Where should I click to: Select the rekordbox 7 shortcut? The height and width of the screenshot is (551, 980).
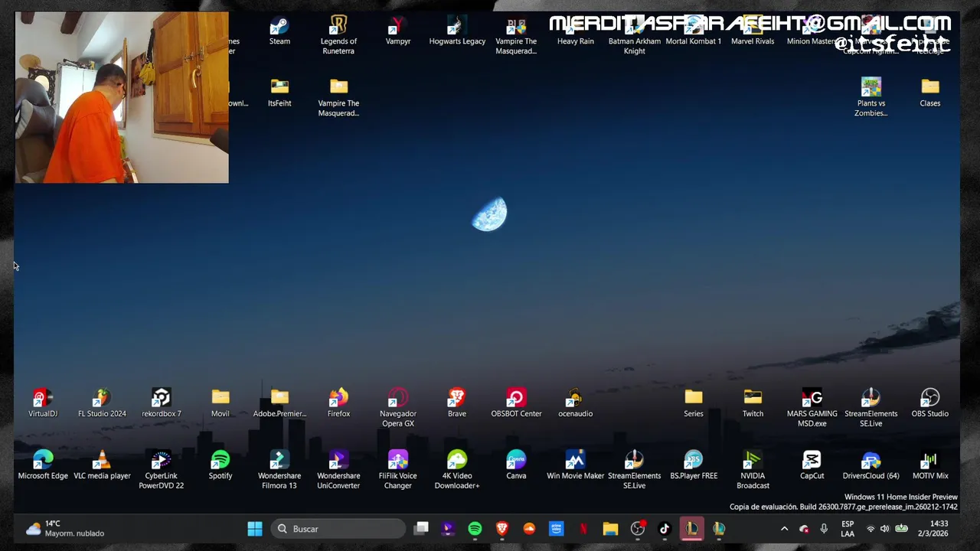161,403
